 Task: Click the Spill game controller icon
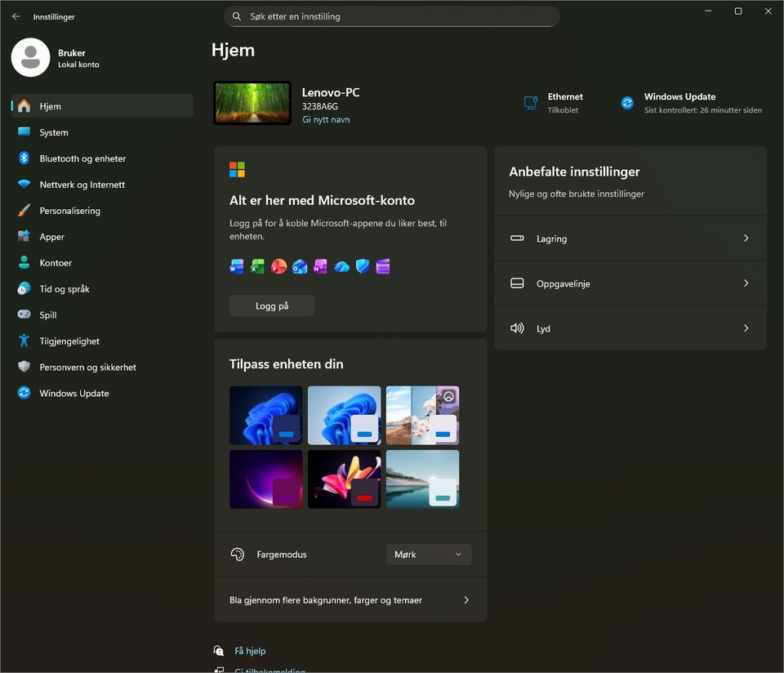tap(24, 315)
